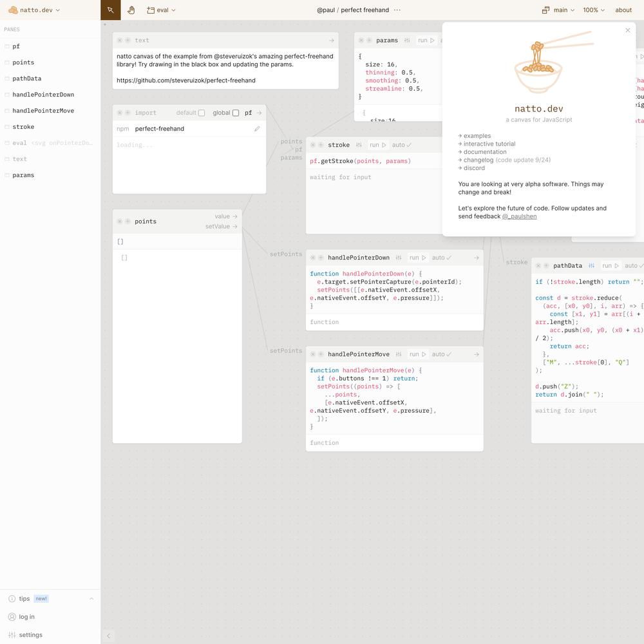Open the documentation link
This screenshot has width=644, height=644.
[485, 152]
